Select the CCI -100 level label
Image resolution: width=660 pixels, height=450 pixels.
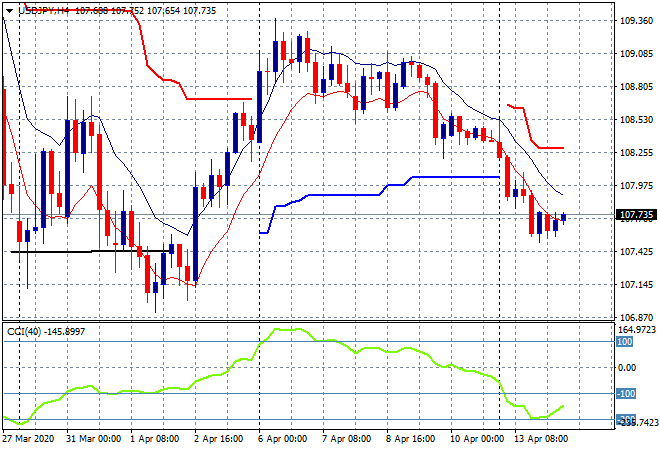626,394
